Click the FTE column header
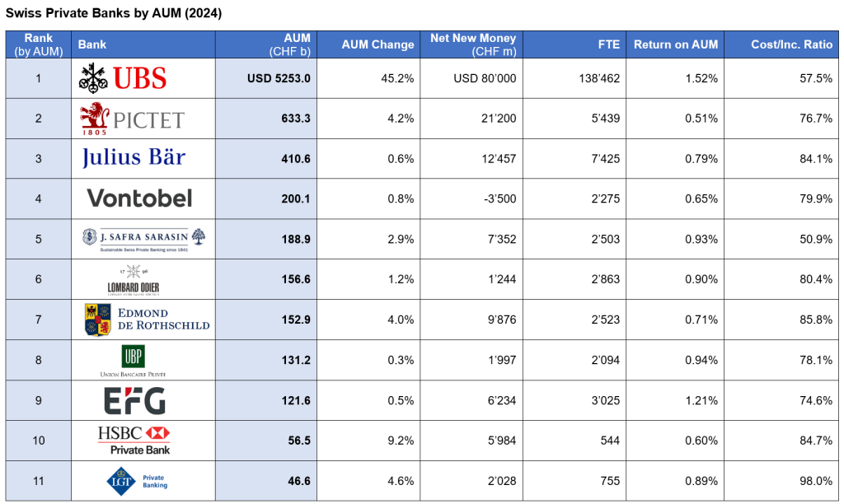 [x=609, y=44]
